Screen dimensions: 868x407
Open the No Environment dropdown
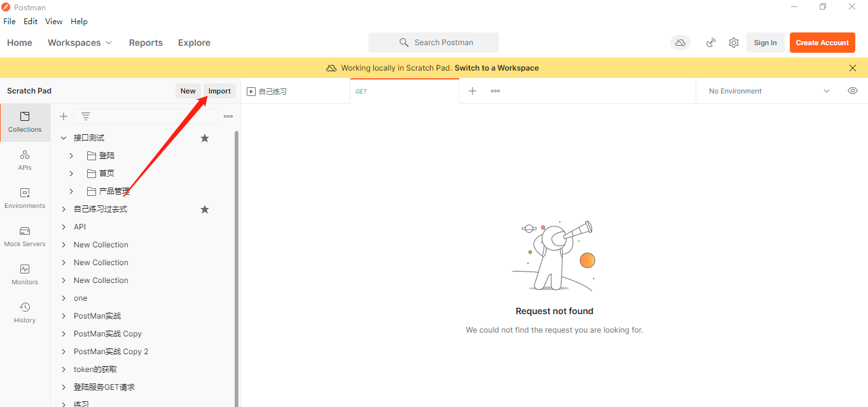tap(769, 91)
